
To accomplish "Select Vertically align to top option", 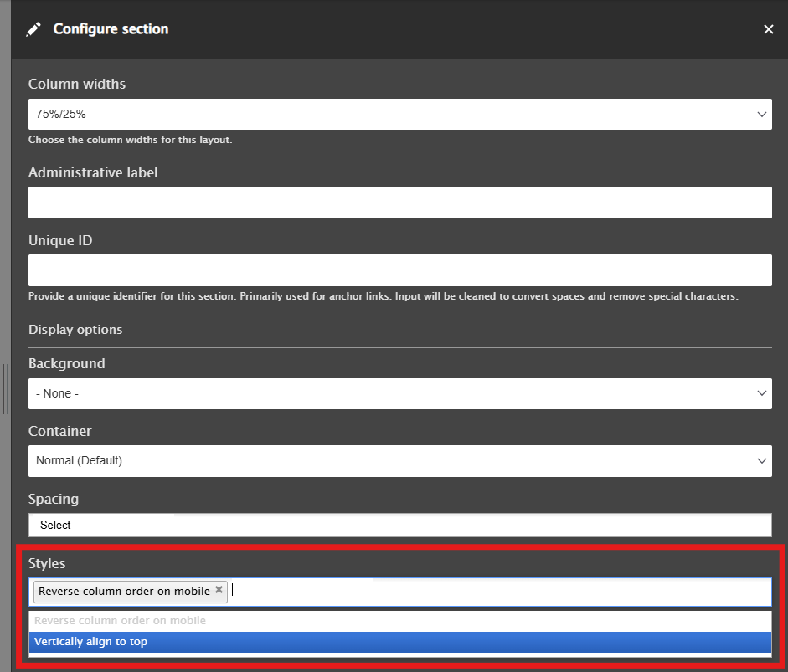I will [x=400, y=642].
